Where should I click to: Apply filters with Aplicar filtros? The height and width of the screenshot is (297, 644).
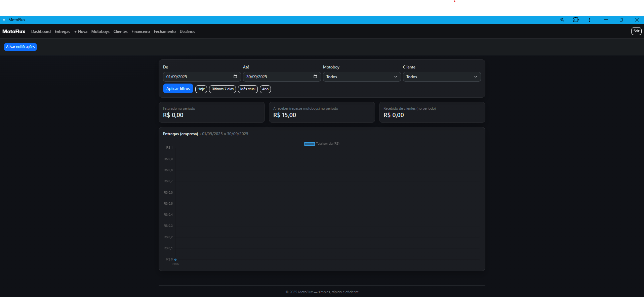(178, 89)
